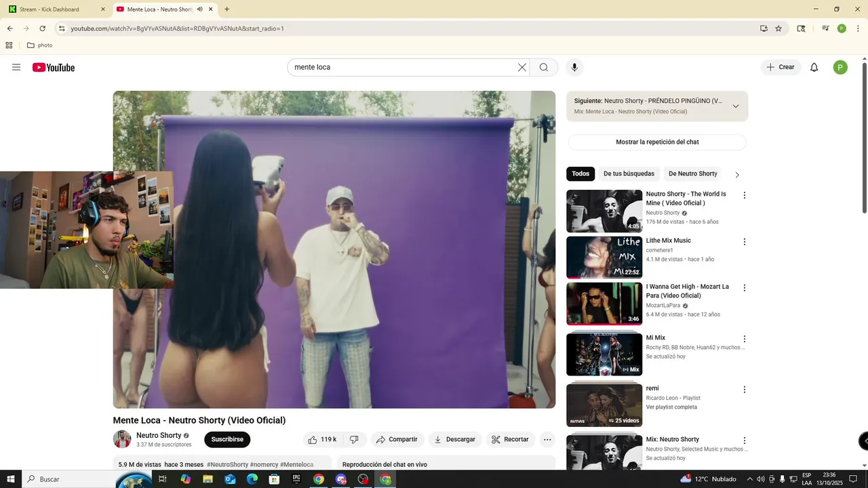Open the Chrome apps grid in bookmarks bar

[x=9, y=45]
